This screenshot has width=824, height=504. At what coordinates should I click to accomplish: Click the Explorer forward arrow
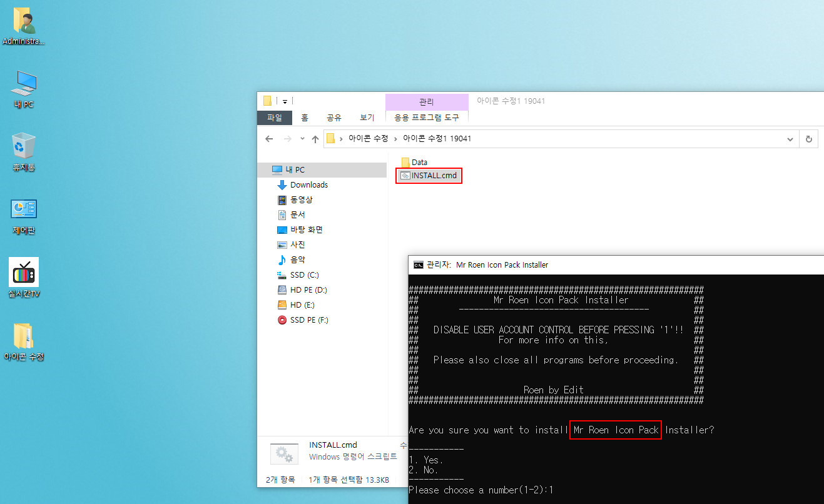click(x=287, y=139)
